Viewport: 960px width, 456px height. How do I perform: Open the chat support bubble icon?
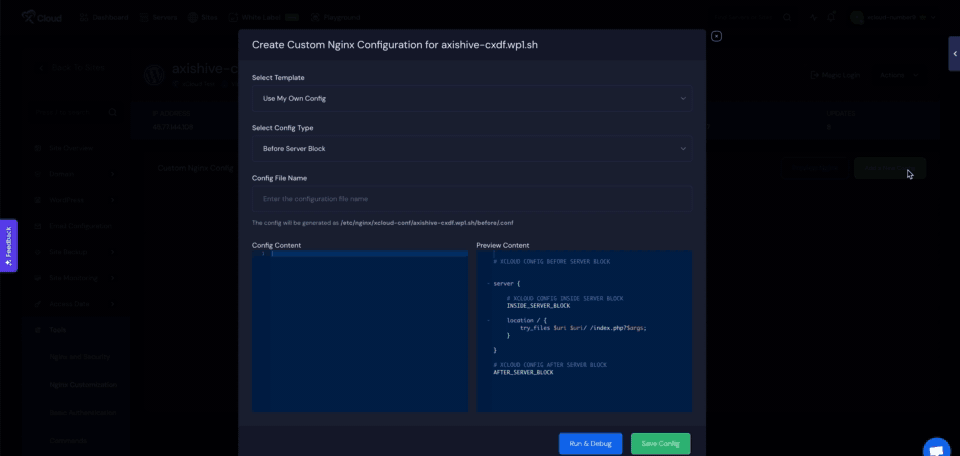(x=936, y=448)
